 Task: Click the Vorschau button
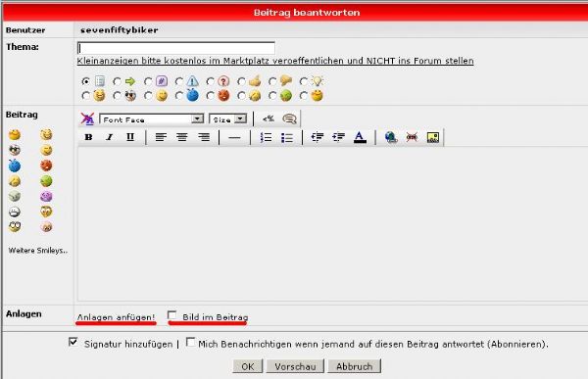point(295,366)
